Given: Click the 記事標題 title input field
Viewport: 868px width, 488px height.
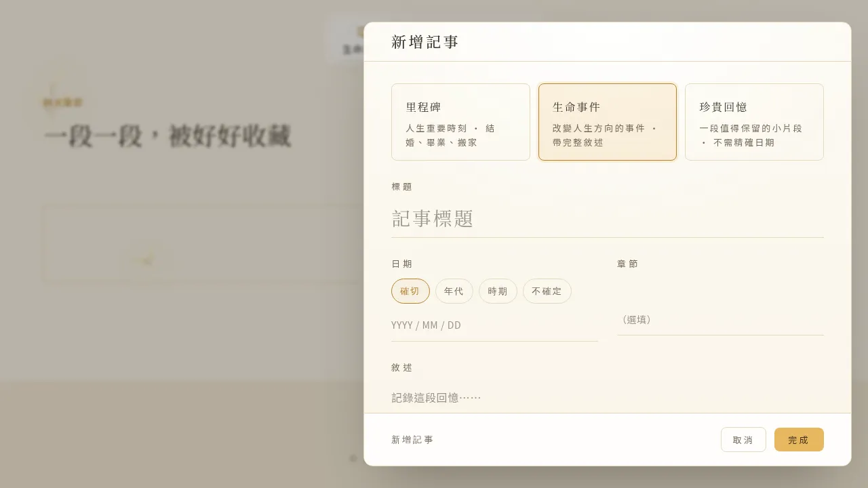Looking at the screenshot, I should point(608,219).
